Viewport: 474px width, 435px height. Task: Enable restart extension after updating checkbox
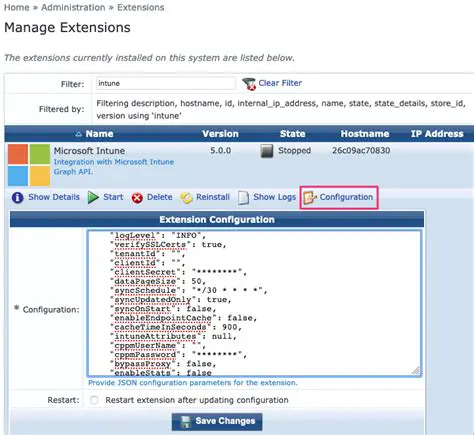[x=94, y=400]
